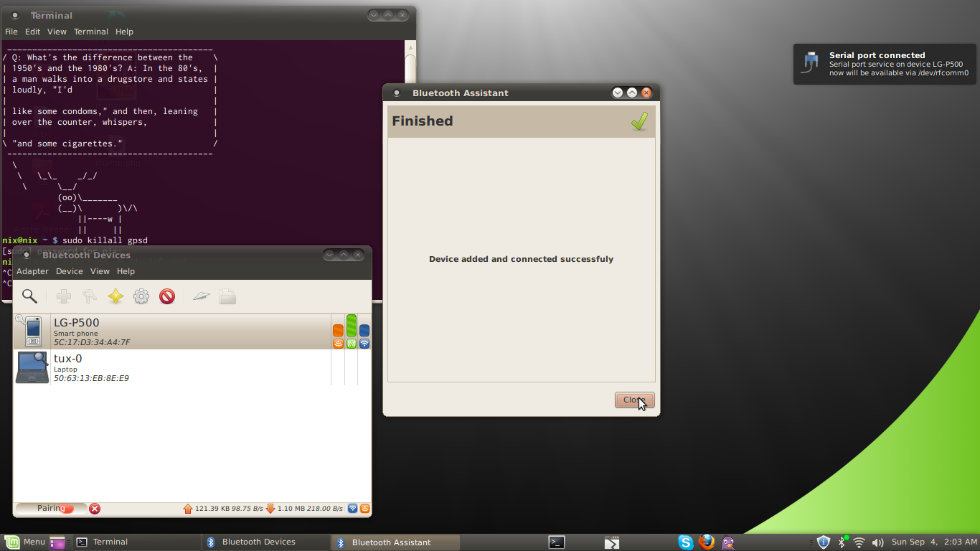The image size is (980, 551).
Task: Click the clock showing Sun Sep 4
Action: [933, 542]
